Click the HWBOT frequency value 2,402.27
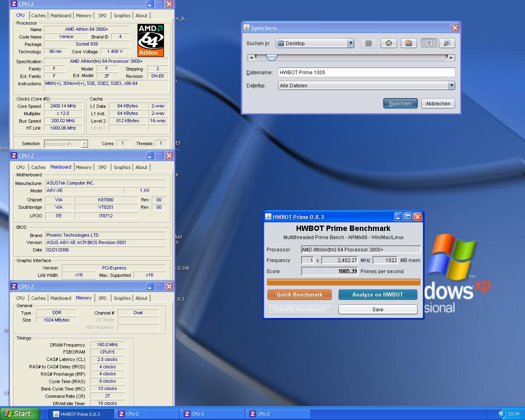Image resolution: width=525 pixels, height=420 pixels. point(340,260)
